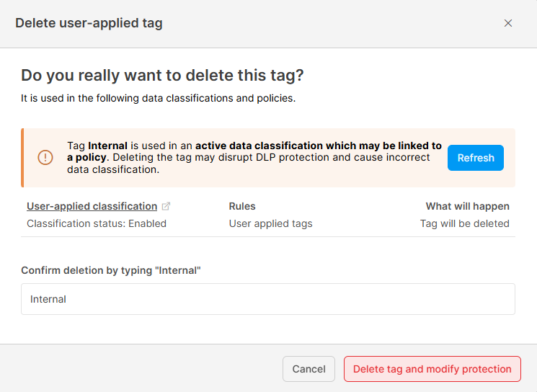
Task: Click the Confirm deletion by typing label
Action: point(110,270)
